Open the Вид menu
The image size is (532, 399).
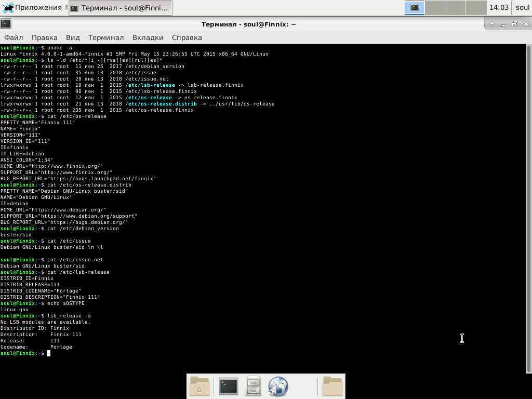click(x=73, y=37)
